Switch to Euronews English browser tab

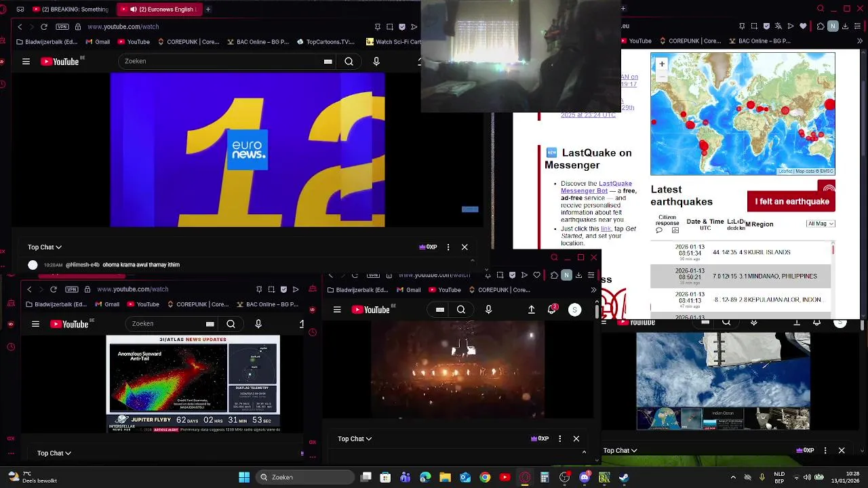point(160,9)
